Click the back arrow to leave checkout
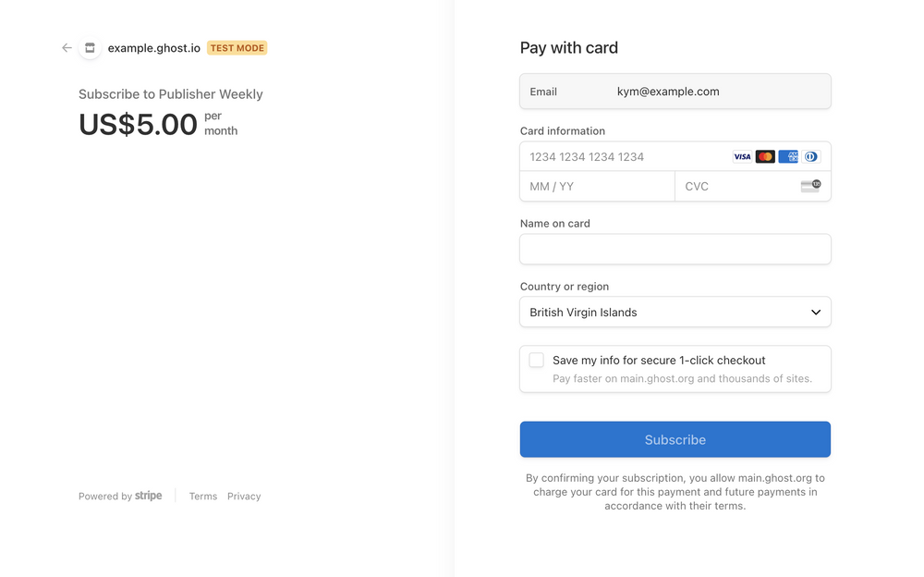The width and height of the screenshot is (924, 577). pyautogui.click(x=66, y=47)
